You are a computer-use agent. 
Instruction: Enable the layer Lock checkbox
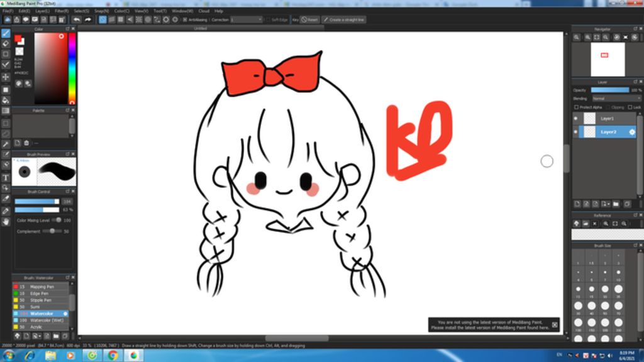(630, 107)
